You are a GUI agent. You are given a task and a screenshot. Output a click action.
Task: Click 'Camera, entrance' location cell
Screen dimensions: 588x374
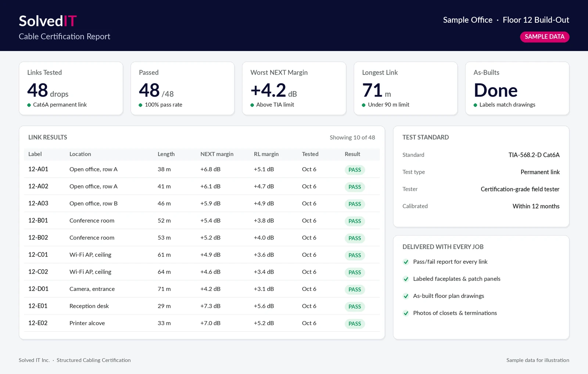coord(92,289)
